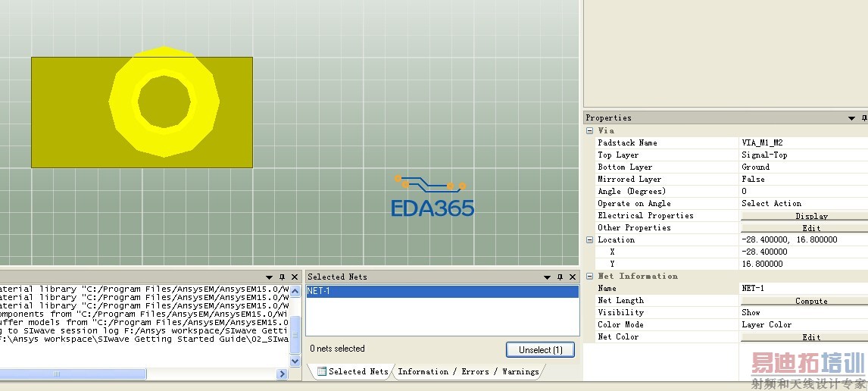The image size is (868, 391).
Task: Click the Location X value field
Action: click(804, 252)
